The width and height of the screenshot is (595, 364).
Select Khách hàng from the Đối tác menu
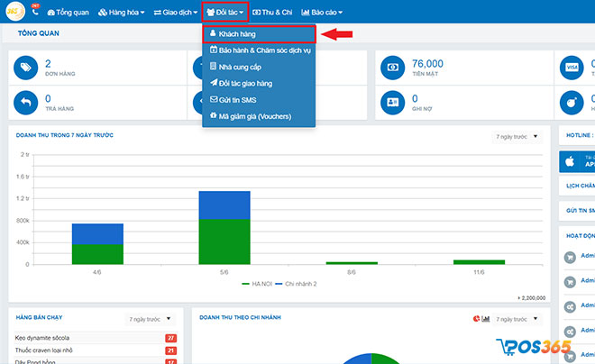259,34
